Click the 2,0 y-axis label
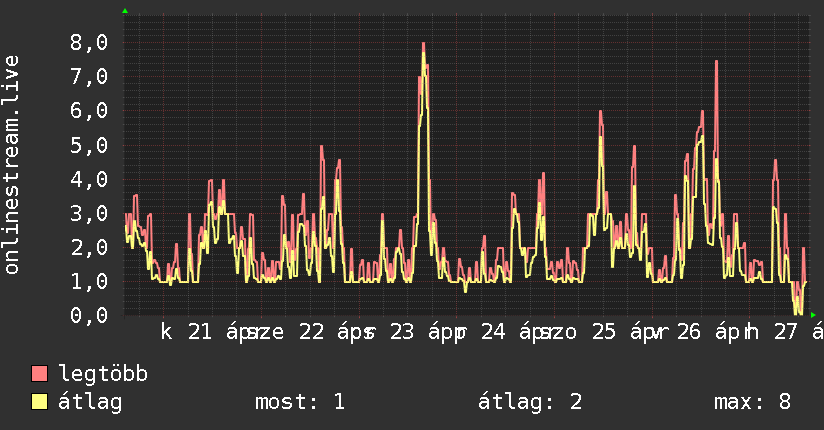824x430 pixels. point(89,248)
